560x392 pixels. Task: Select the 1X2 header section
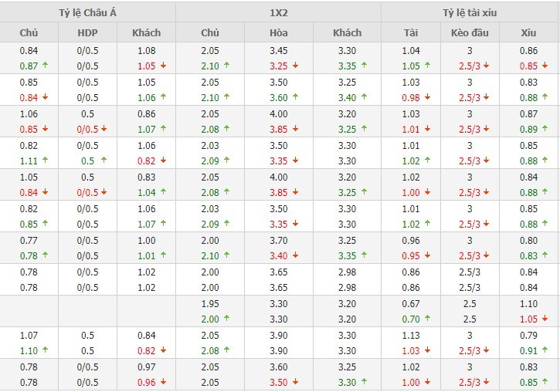[278, 12]
